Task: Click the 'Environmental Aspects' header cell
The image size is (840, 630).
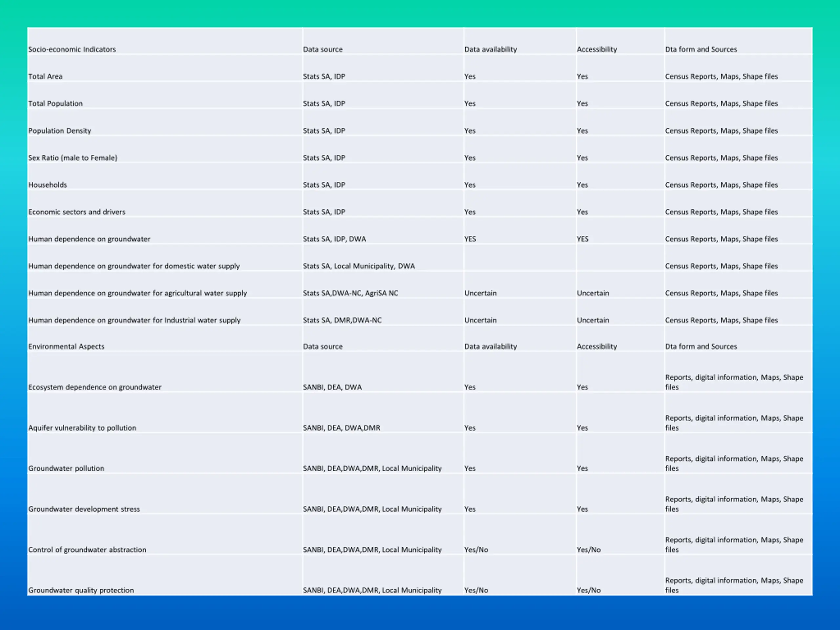Action: pos(66,346)
